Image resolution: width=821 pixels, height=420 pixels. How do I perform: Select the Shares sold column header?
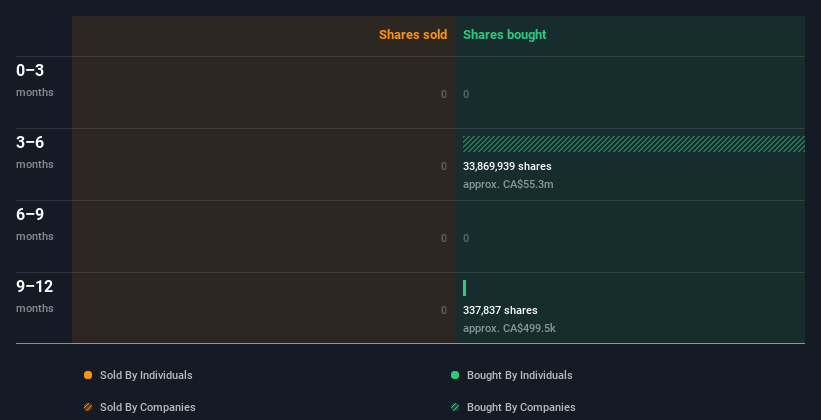(413, 35)
